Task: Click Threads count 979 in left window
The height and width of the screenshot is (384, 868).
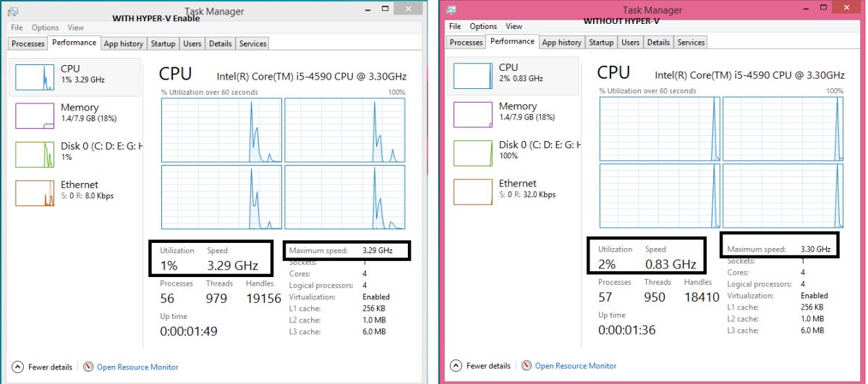Action: [x=216, y=299]
